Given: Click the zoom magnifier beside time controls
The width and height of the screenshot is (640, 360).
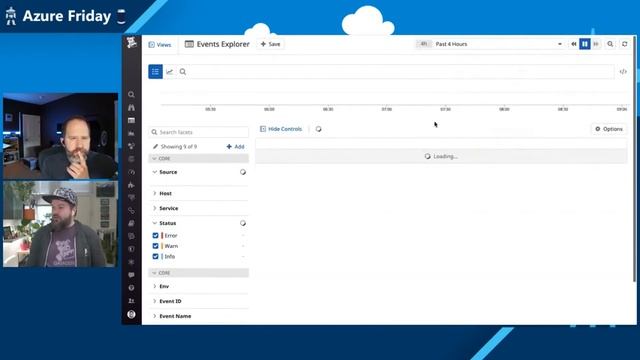Looking at the screenshot, I should (x=610, y=44).
